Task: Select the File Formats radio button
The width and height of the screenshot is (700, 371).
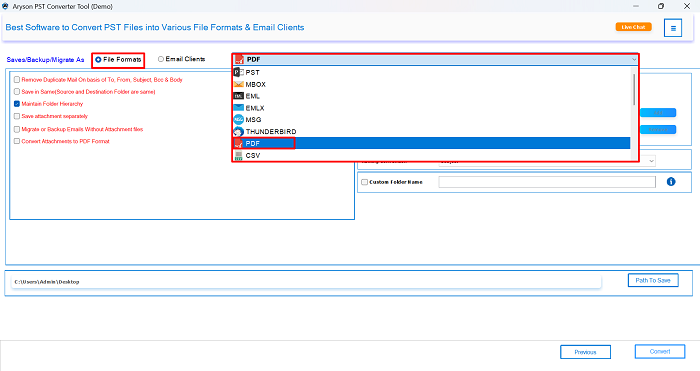Action: click(98, 59)
